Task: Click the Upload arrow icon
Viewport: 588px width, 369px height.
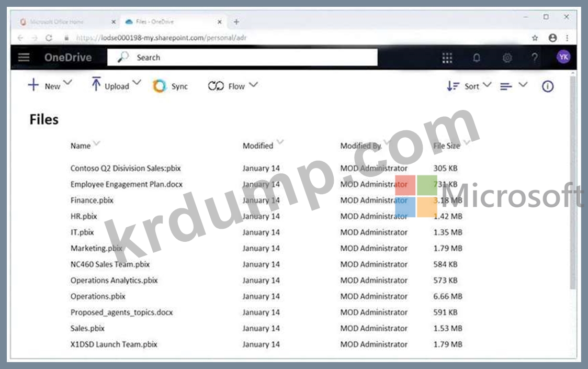Action: pyautogui.click(x=96, y=84)
